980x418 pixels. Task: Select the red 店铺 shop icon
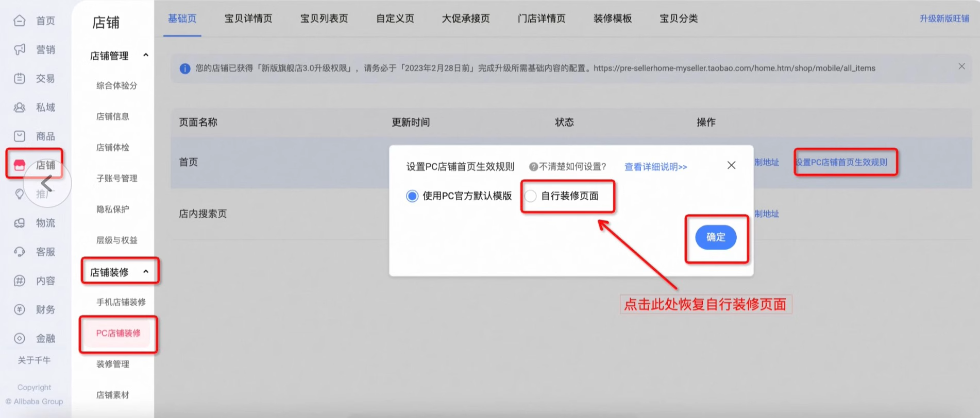20,165
